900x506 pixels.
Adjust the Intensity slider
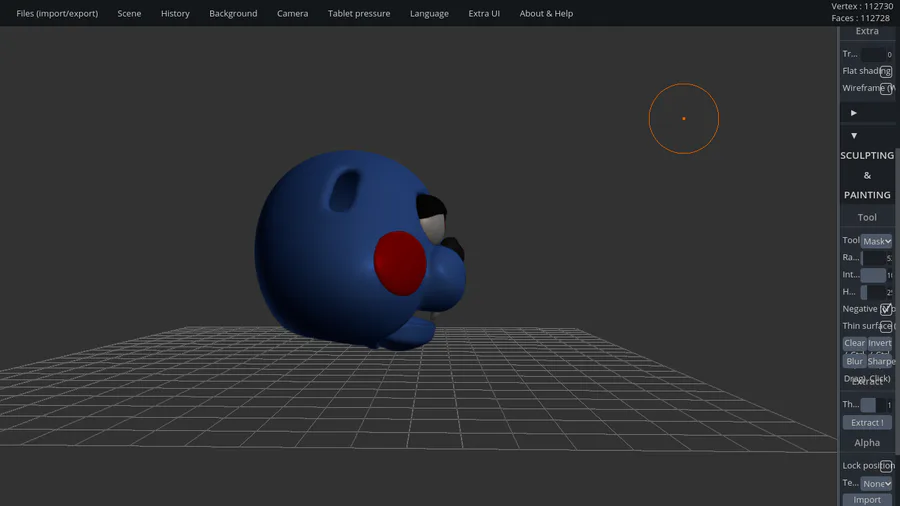873,275
